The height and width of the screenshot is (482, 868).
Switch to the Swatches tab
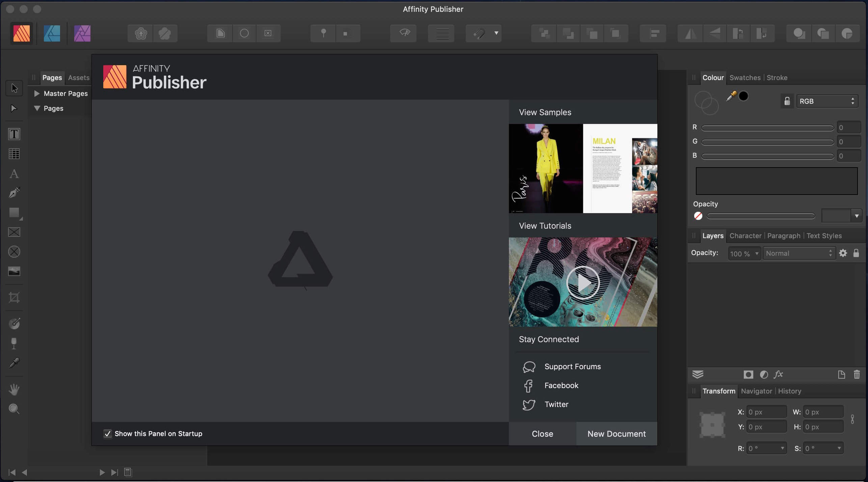click(x=745, y=78)
